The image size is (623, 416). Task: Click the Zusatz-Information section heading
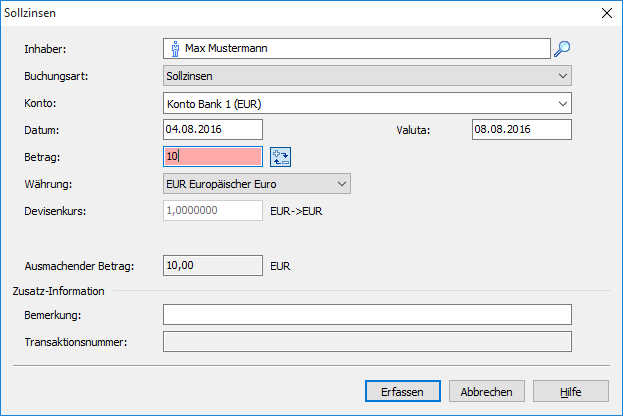click(59, 291)
